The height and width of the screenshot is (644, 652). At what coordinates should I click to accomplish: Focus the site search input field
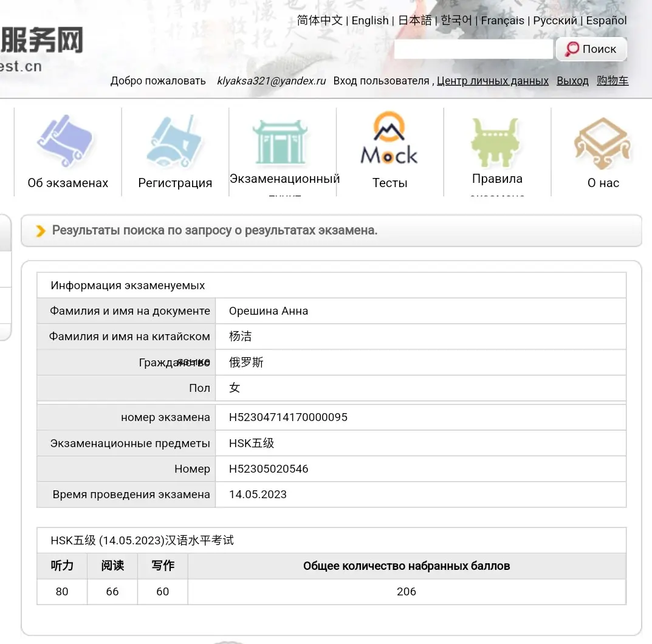click(473, 49)
